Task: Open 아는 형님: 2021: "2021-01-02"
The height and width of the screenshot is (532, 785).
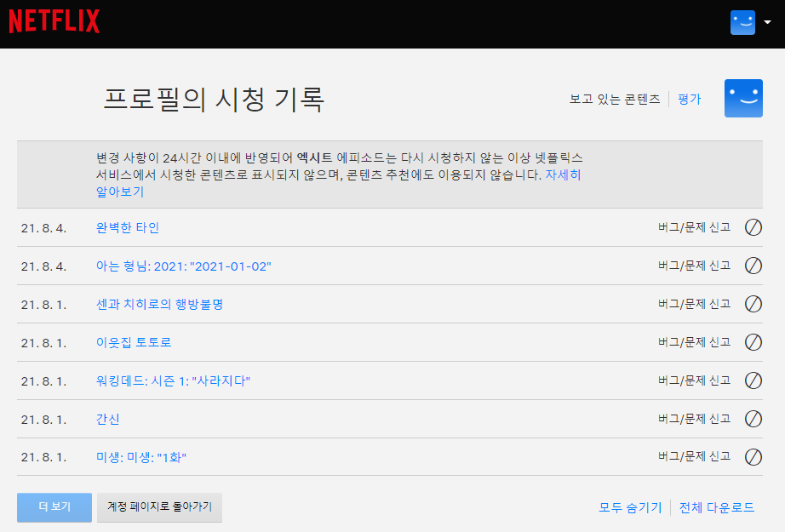Action: (183, 266)
